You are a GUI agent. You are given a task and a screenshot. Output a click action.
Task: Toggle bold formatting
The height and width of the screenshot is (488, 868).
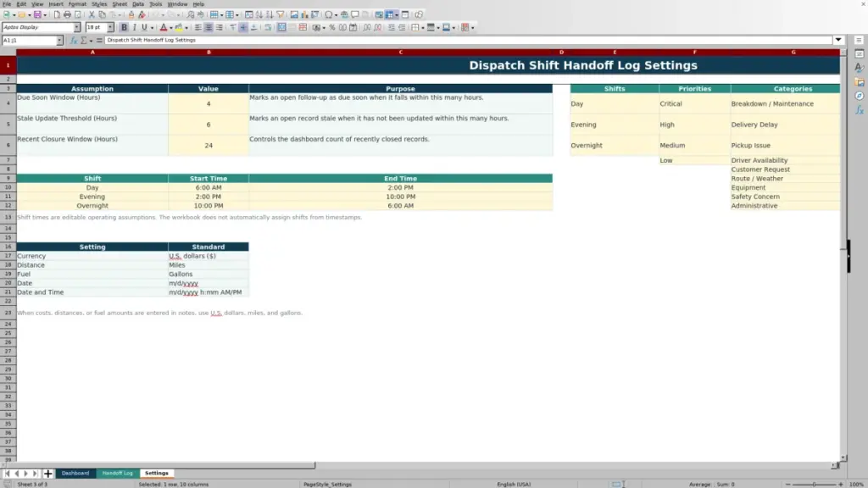124,28
